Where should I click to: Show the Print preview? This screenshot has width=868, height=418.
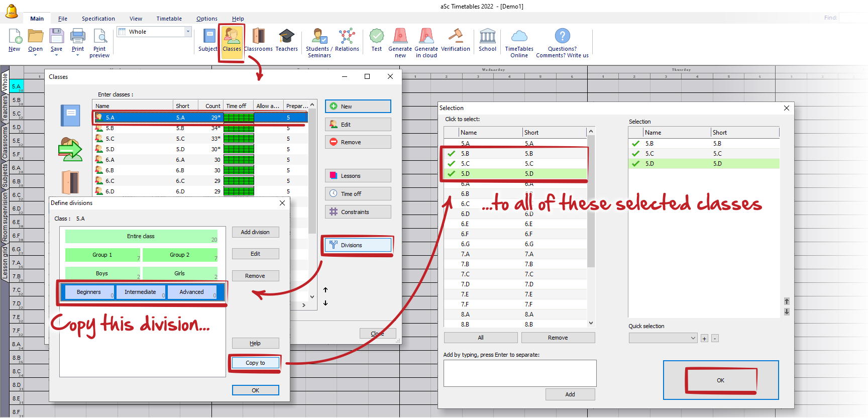99,43
